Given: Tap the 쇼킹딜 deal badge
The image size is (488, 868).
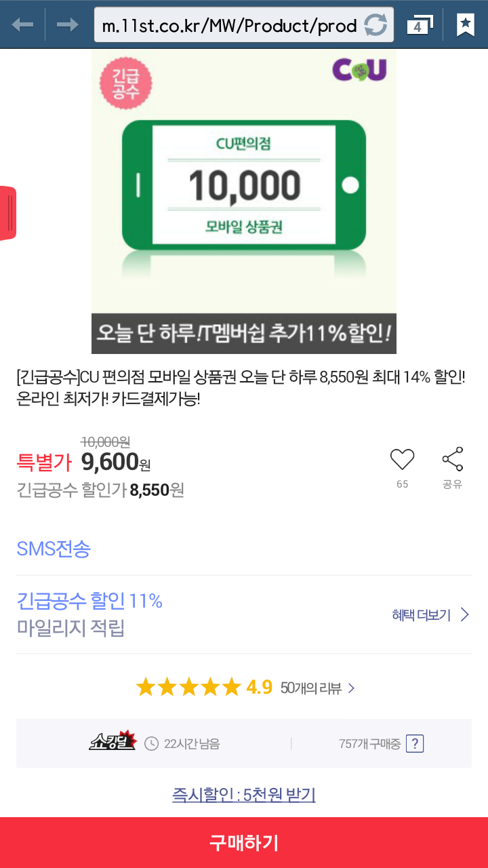Looking at the screenshot, I should point(113,743).
